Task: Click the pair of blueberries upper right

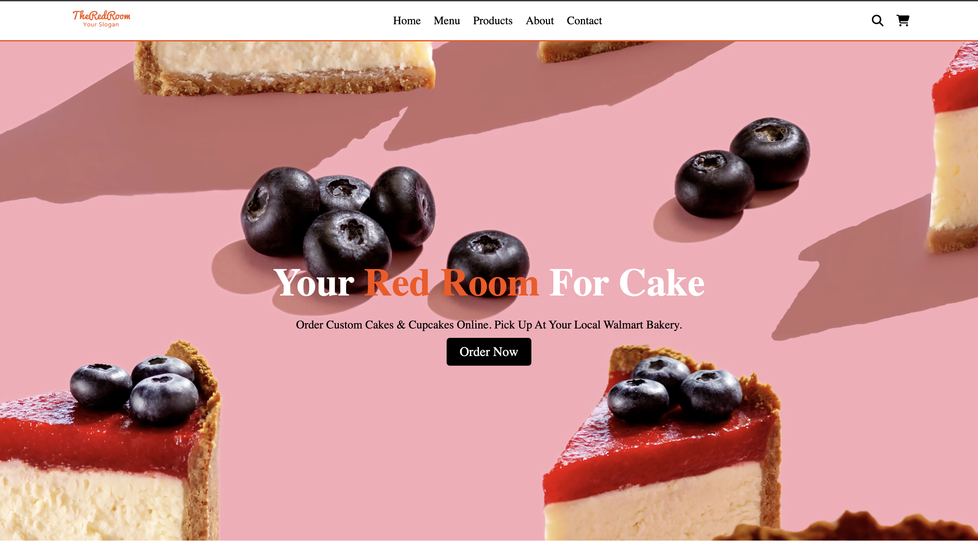Action: 743,167
